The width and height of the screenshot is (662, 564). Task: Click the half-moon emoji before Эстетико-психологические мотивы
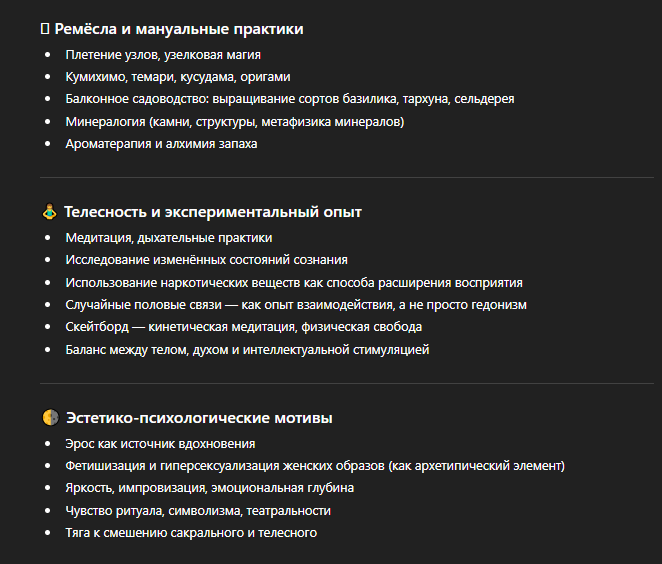point(50,417)
